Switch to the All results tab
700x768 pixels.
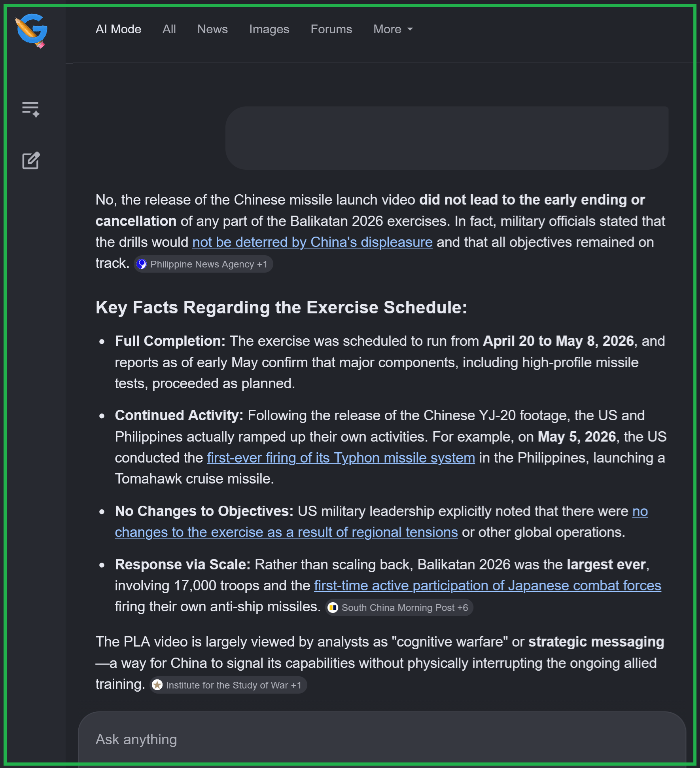tap(169, 29)
